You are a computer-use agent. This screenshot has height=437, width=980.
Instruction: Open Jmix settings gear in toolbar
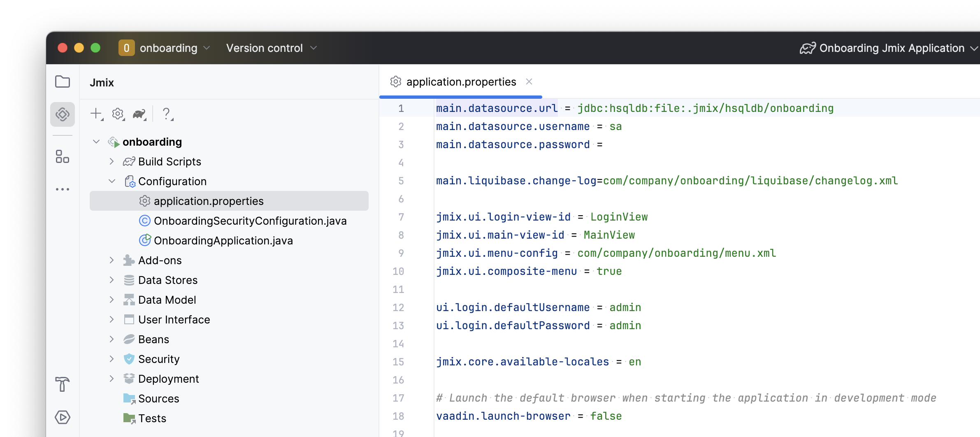coord(118,114)
